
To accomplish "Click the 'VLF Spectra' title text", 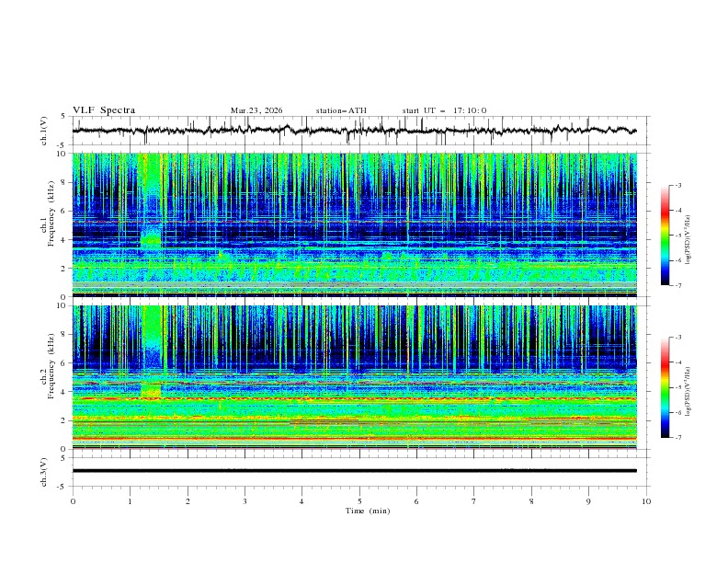I will click(104, 110).
